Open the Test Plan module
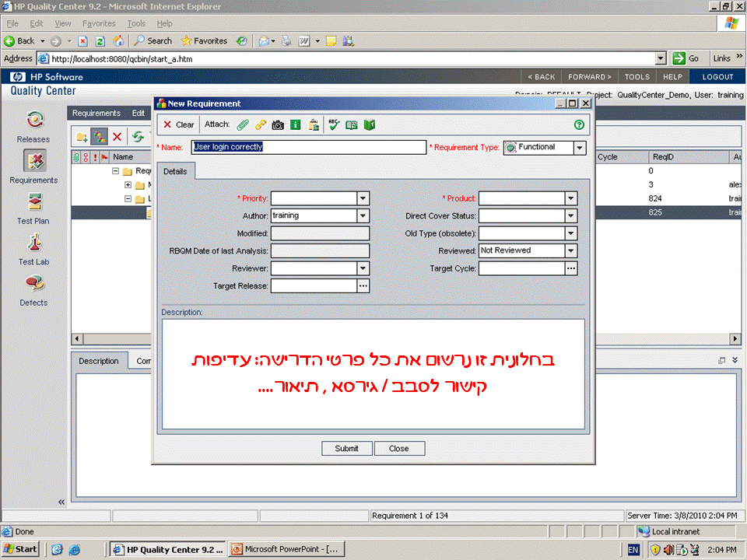The height and width of the screenshot is (560, 747). [33, 208]
